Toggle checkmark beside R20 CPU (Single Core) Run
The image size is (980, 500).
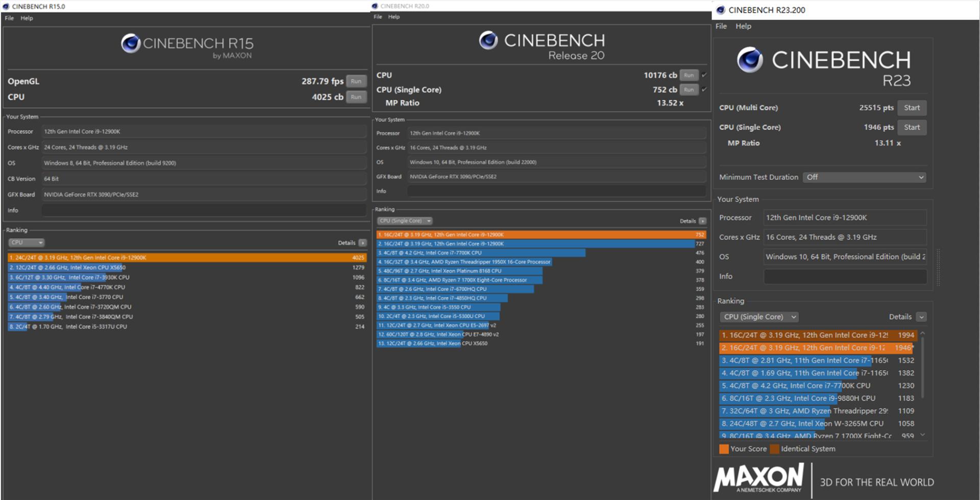pos(704,89)
